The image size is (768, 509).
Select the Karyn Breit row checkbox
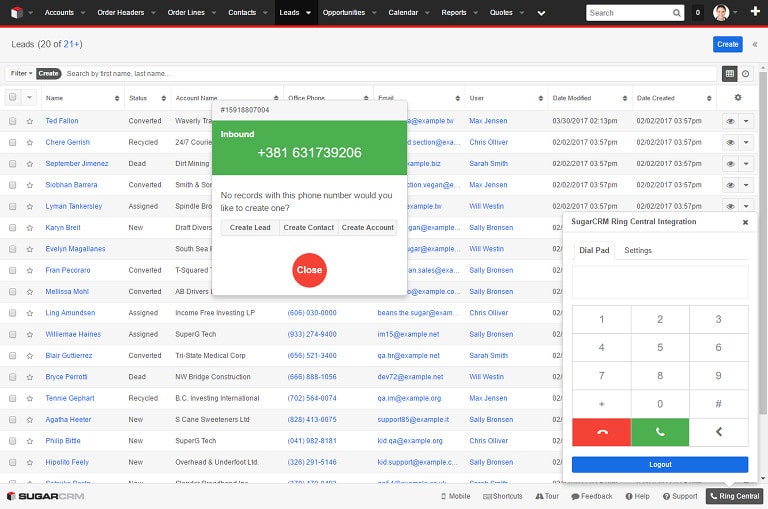click(x=13, y=228)
